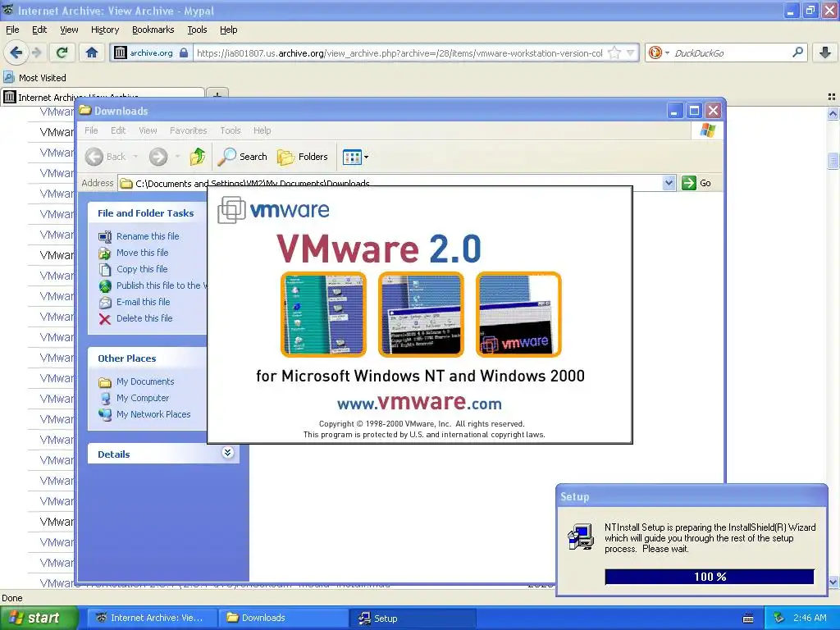The image size is (840, 630).
Task: Click the File and Folder Tasks header
Action: [x=146, y=213]
